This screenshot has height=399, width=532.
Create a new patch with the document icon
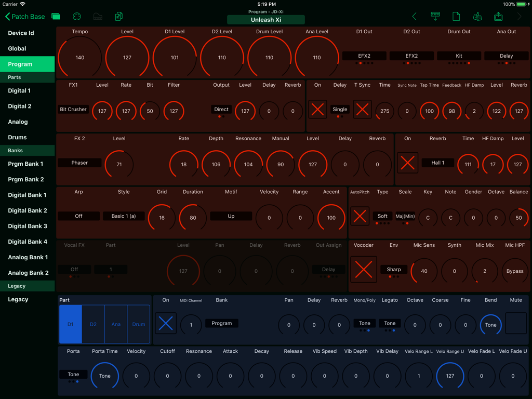pos(456,16)
